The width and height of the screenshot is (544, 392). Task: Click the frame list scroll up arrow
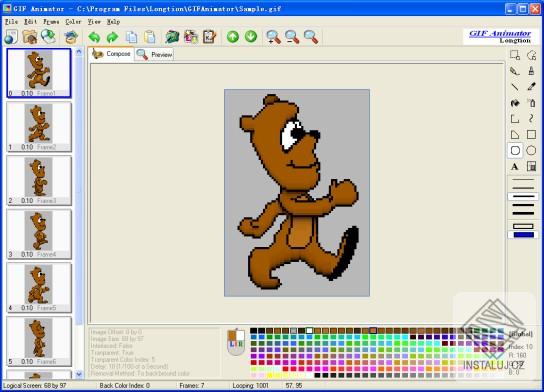[79, 52]
